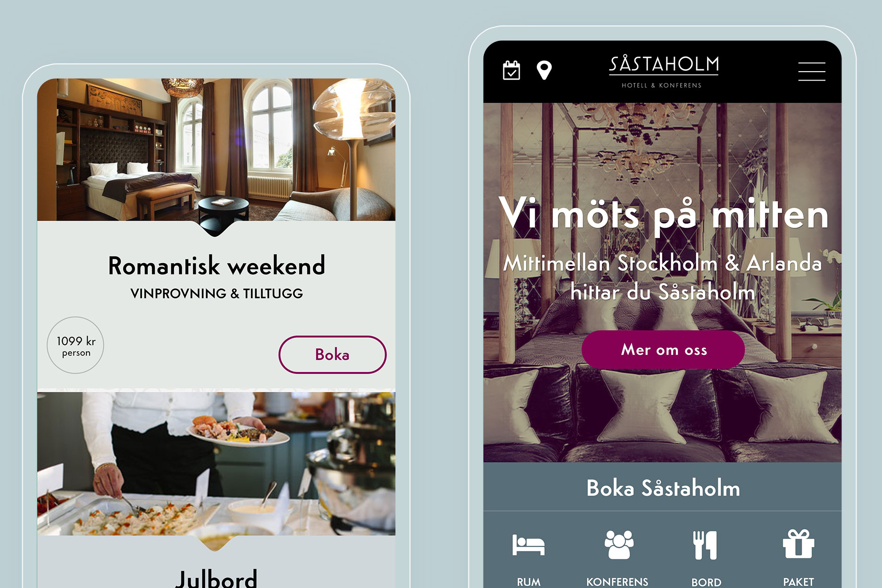Click the buffet food photo
Screen dimensions: 882x588
pyautogui.click(x=216, y=464)
